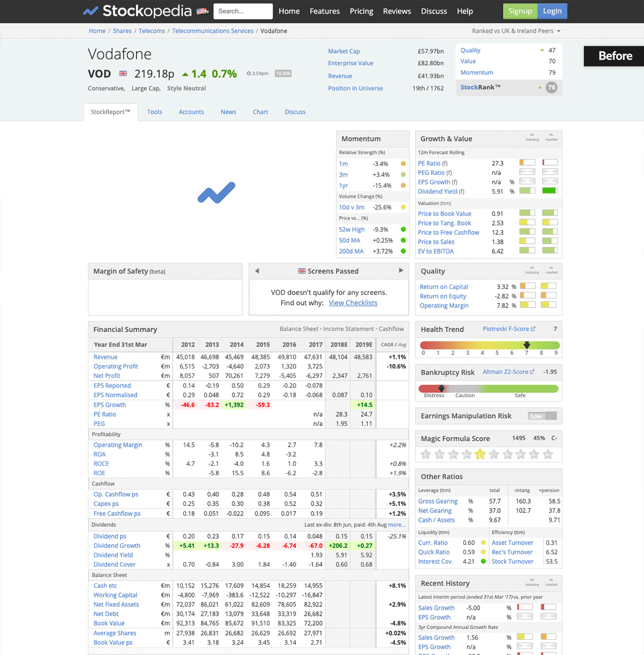Viewport: 644px width, 655px height.
Task: Open the Income Statement link
Action: click(348, 329)
